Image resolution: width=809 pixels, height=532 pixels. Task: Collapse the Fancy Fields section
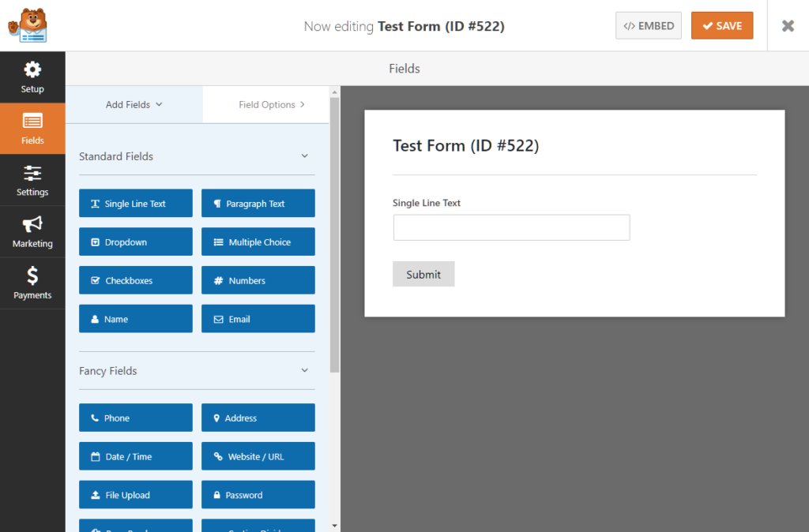(x=304, y=370)
